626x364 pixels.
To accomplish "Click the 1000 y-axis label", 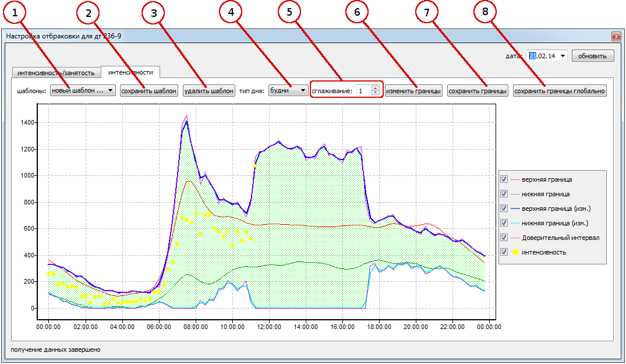I will click(27, 176).
